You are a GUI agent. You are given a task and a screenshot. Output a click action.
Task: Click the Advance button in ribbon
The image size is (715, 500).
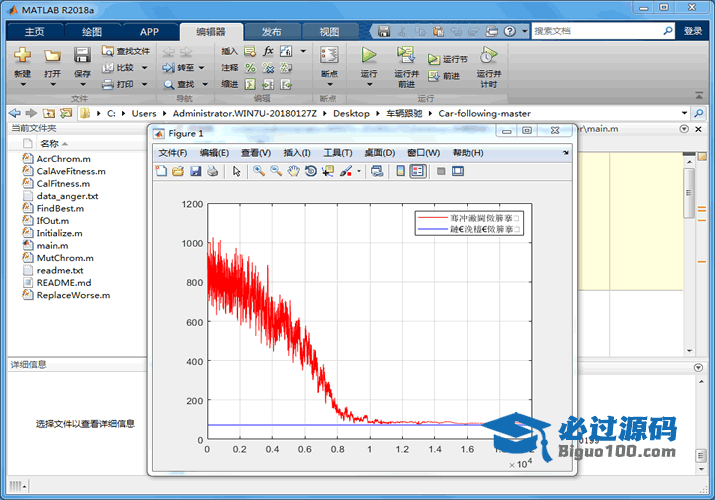point(444,76)
